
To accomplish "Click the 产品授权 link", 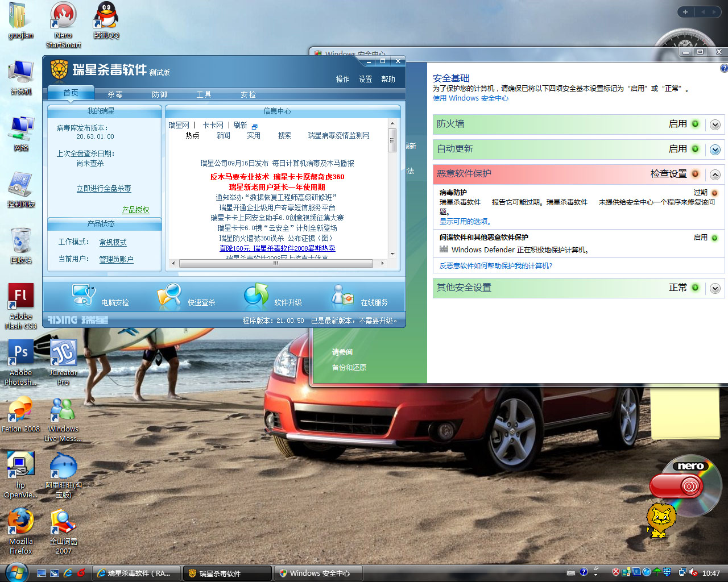I will 135,210.
